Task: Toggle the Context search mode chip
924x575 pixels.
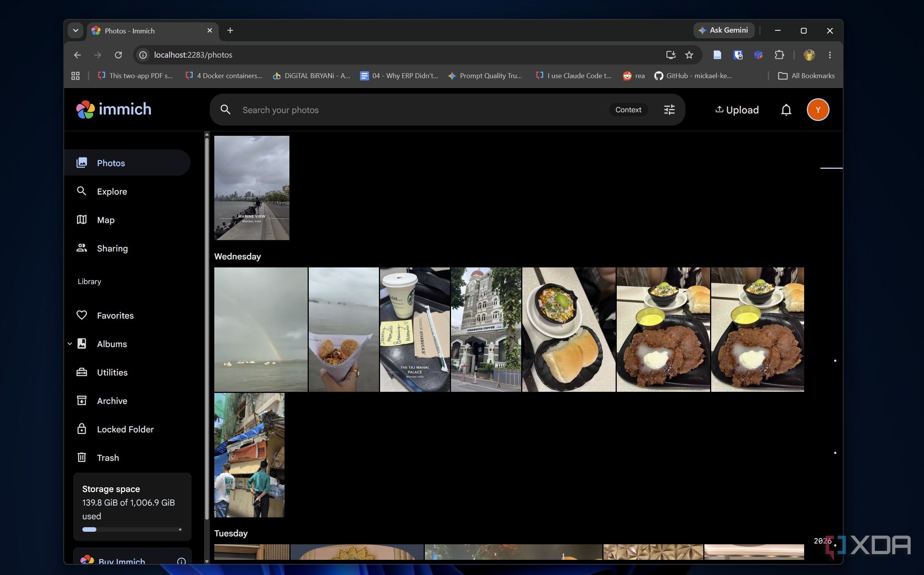Action: pos(628,110)
